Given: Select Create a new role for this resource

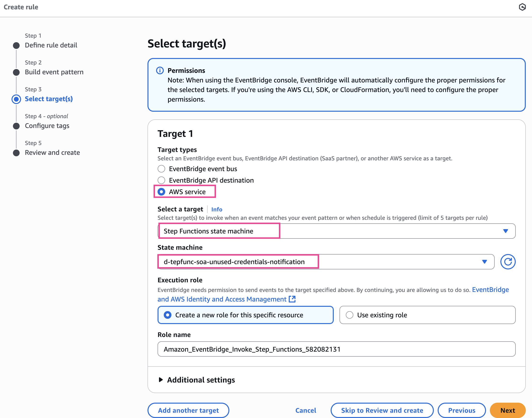Looking at the screenshot, I should (x=168, y=315).
